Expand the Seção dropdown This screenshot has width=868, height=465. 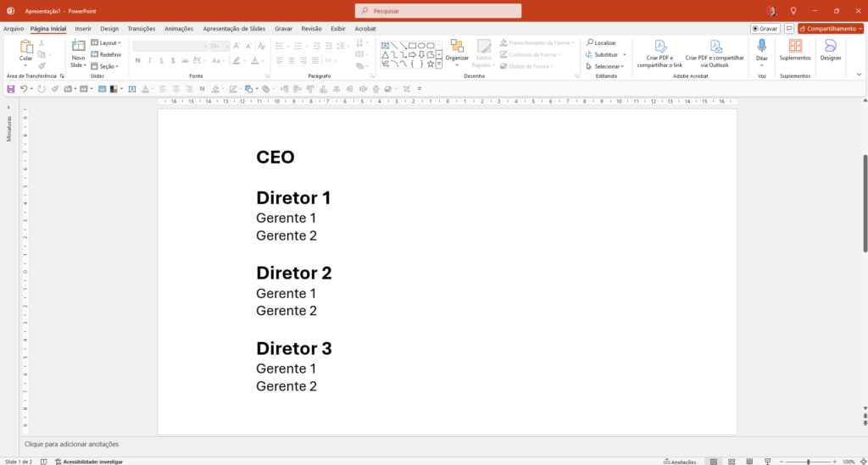pos(106,66)
